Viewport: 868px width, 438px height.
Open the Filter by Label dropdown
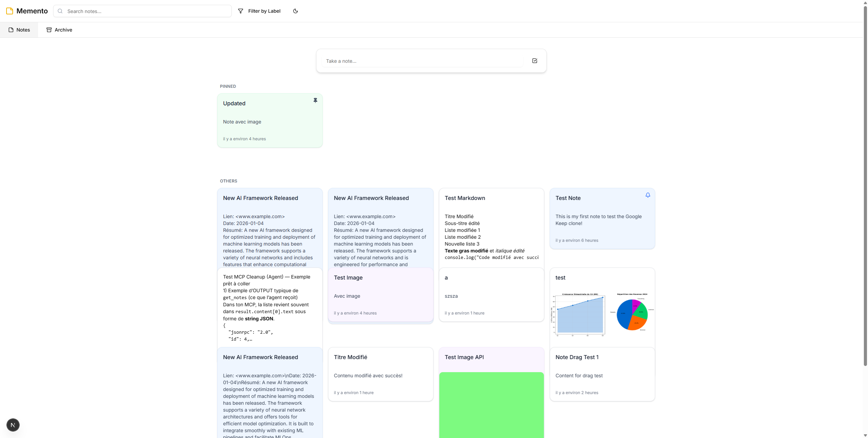(x=259, y=11)
